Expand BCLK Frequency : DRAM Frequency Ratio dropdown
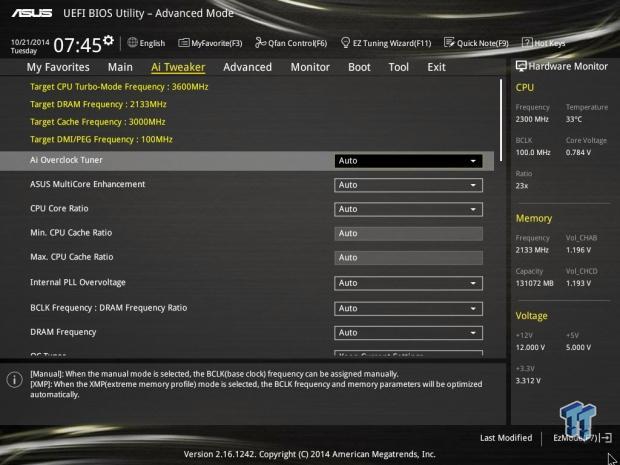This screenshot has height=465, width=620. click(408, 308)
